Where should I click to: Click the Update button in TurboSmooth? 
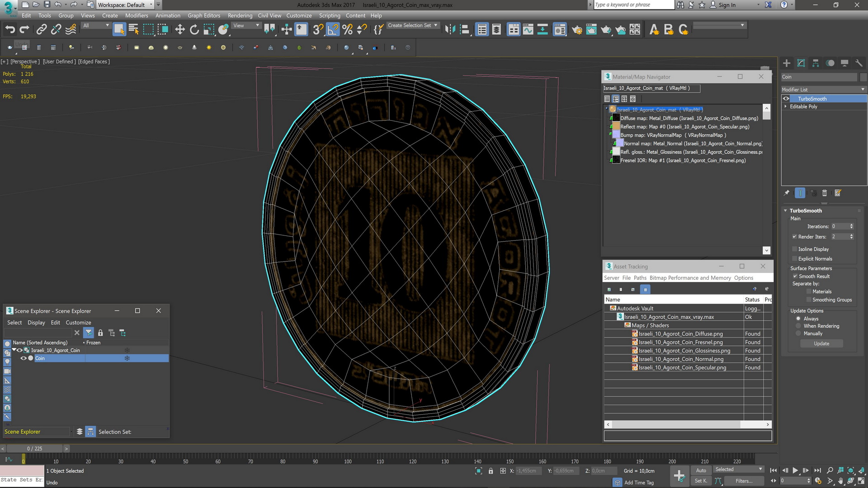click(x=821, y=344)
